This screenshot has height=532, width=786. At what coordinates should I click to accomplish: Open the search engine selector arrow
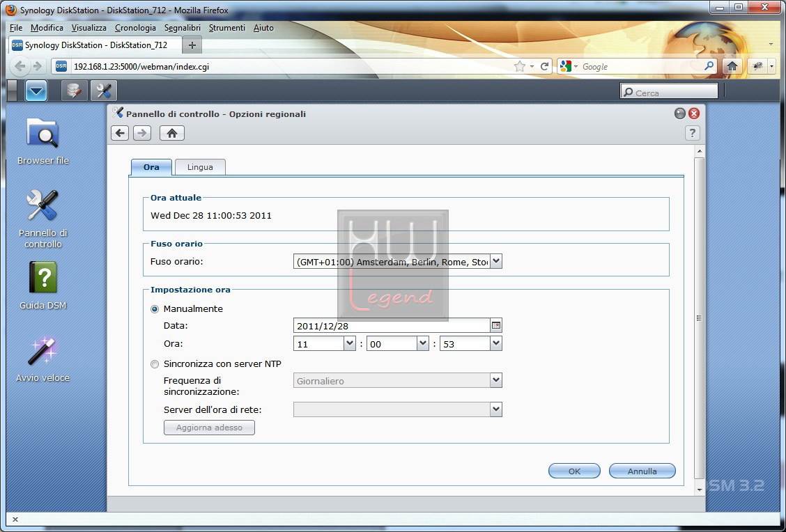tap(576, 66)
